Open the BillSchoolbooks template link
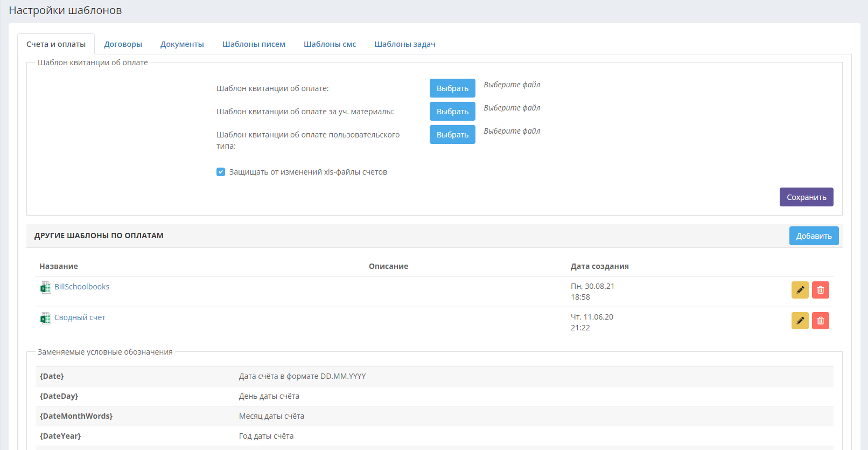 tap(82, 287)
